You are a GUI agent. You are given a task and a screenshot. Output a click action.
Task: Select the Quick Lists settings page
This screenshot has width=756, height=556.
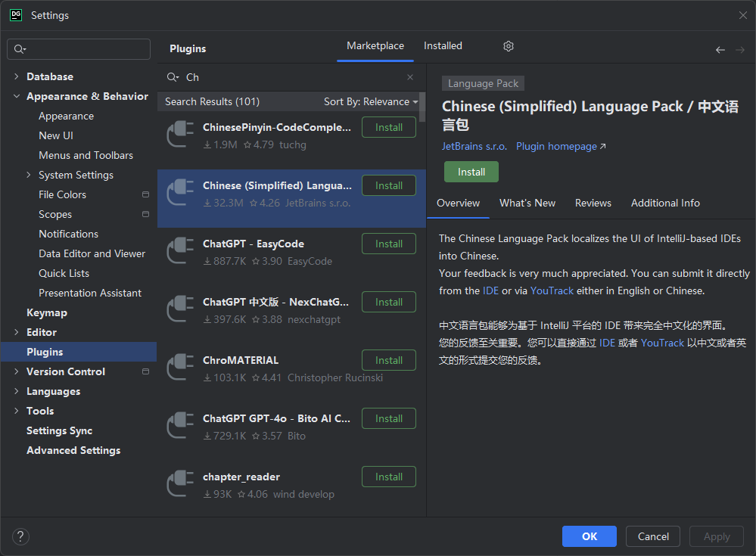tap(64, 273)
